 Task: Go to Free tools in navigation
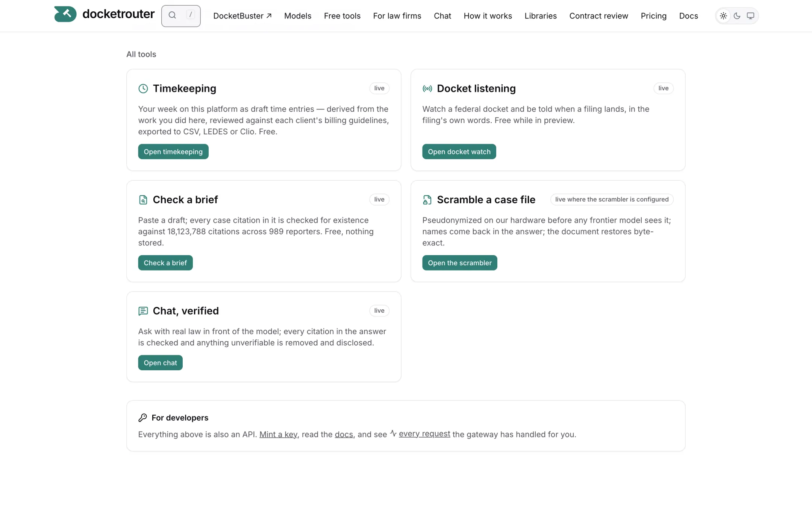coord(342,16)
